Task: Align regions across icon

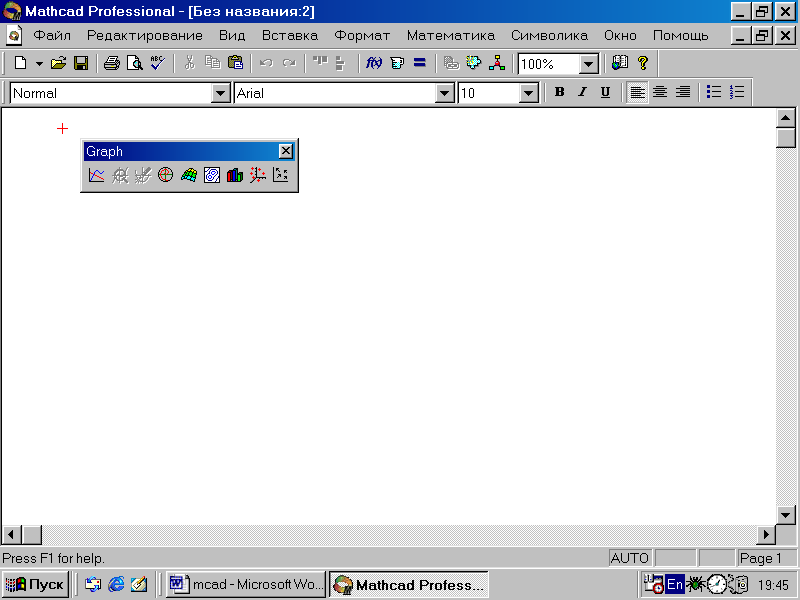Action: pos(320,63)
